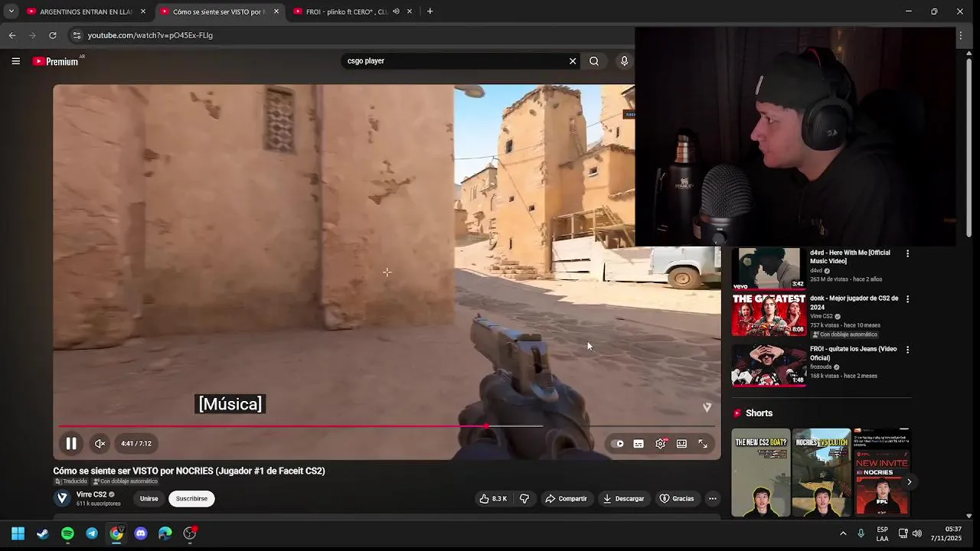Screen dimensions: 980x551
Task: Click the Con doblaje automático badge
Action: [x=125, y=481]
